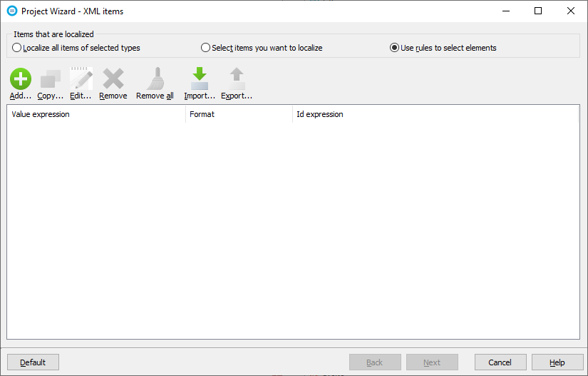Viewport: 588px width, 376px height.
Task: Click the Project Wizard title bar icon
Action: tap(11, 11)
